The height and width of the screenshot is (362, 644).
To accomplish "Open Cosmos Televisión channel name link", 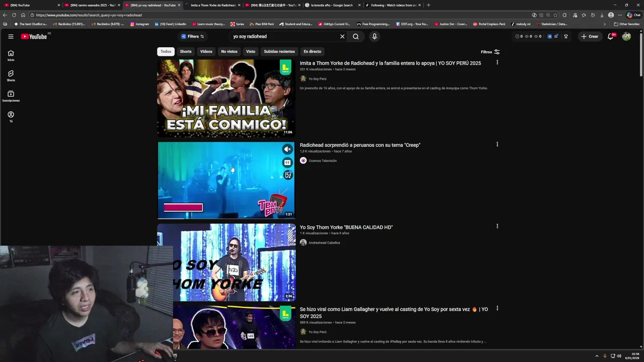I will click(x=323, y=161).
